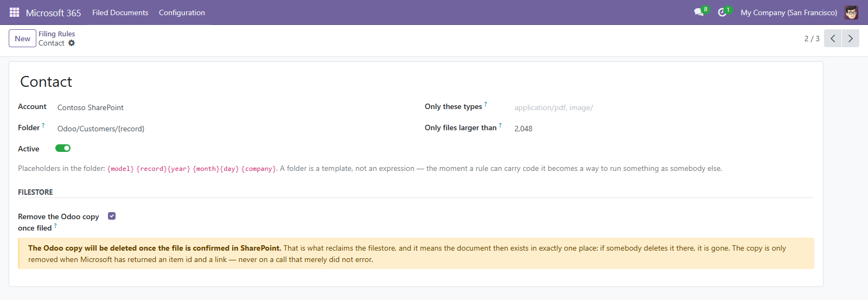
Task: Open the gear actions menu beside Contact
Action: point(72,43)
